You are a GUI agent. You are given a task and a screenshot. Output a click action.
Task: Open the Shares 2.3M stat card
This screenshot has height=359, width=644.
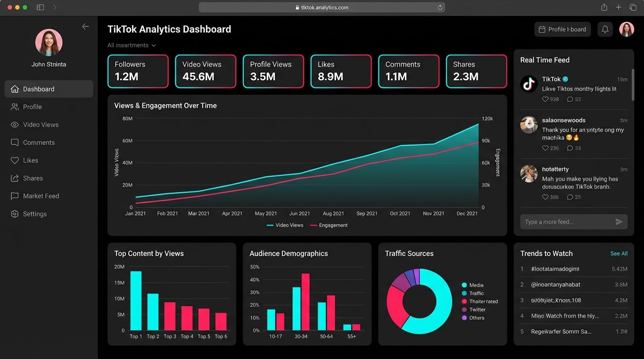click(x=476, y=72)
